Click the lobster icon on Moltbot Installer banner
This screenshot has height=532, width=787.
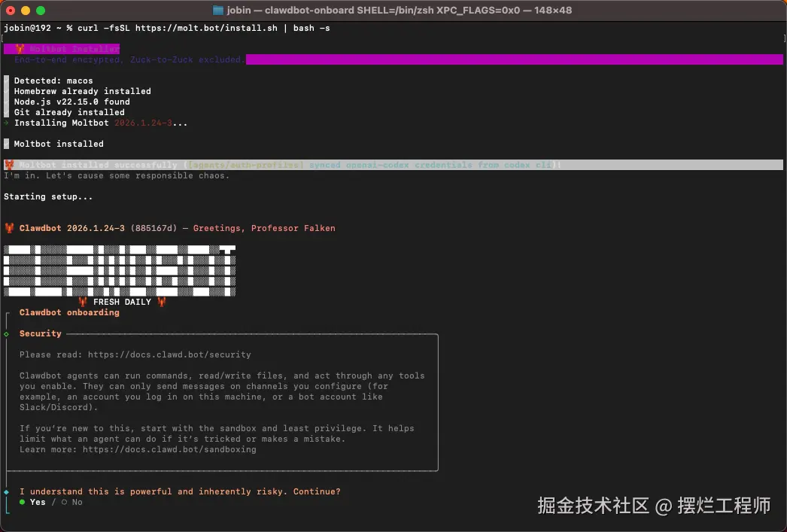click(x=20, y=49)
